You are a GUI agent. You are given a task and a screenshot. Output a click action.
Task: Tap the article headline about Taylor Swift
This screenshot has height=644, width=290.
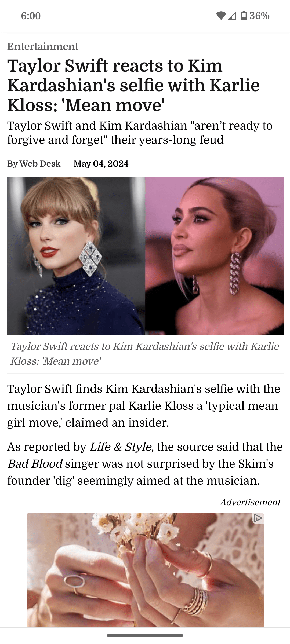tap(133, 85)
